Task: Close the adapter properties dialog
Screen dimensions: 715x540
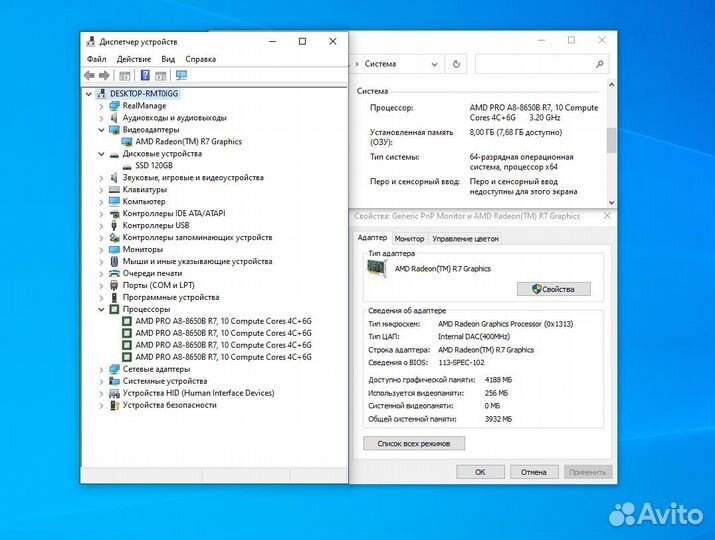Action: [x=607, y=216]
